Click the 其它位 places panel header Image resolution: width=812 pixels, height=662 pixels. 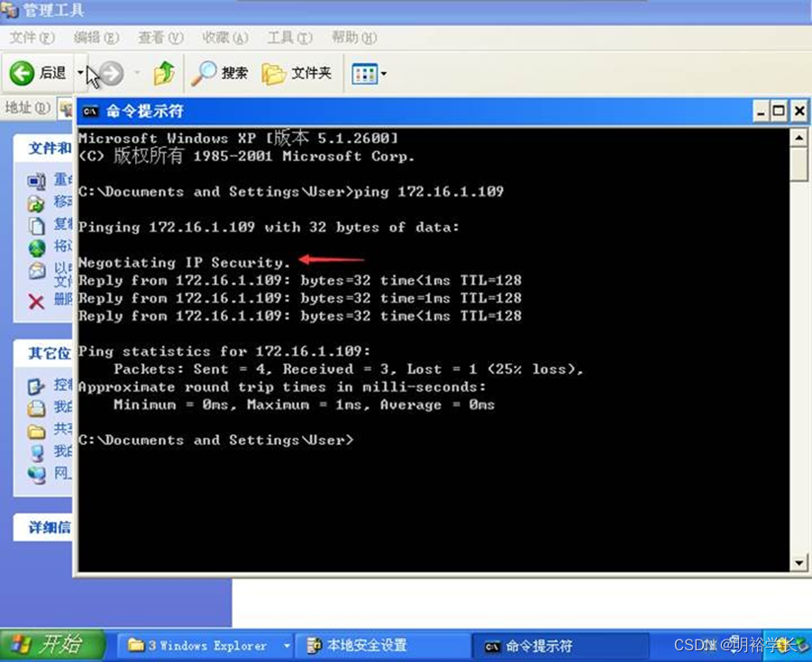pos(43,353)
